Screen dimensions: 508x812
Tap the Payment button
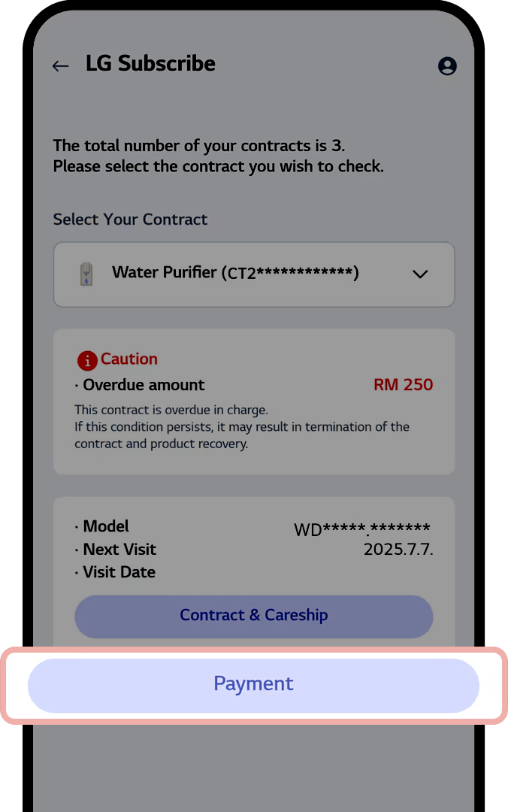point(253,685)
